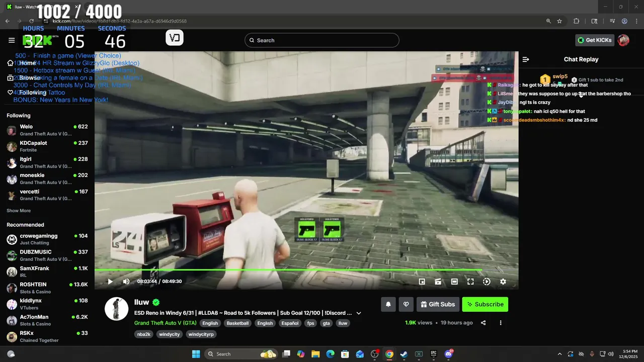This screenshot has height=362, width=644.
Task: Open OBS Studio from taskbar
Action: point(374,354)
